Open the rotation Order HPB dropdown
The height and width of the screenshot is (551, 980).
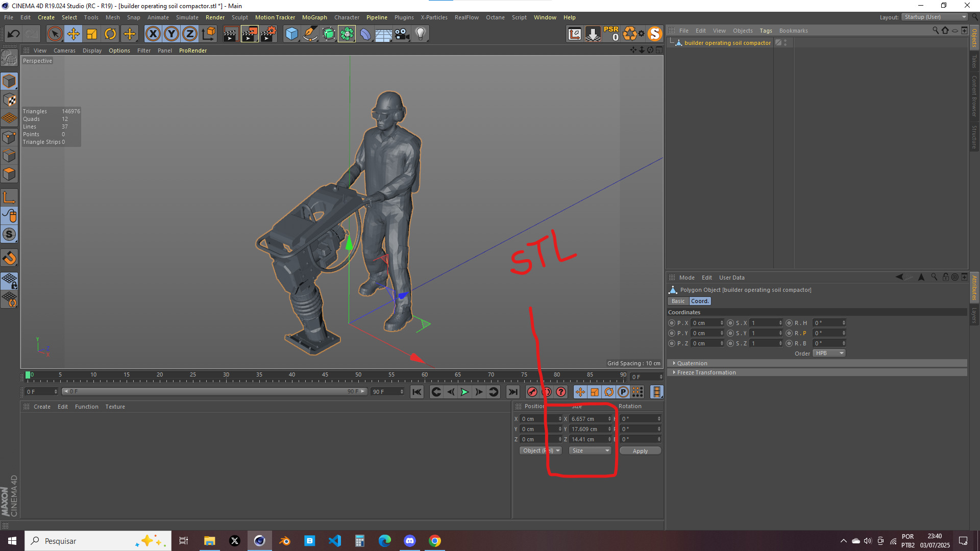(x=829, y=353)
